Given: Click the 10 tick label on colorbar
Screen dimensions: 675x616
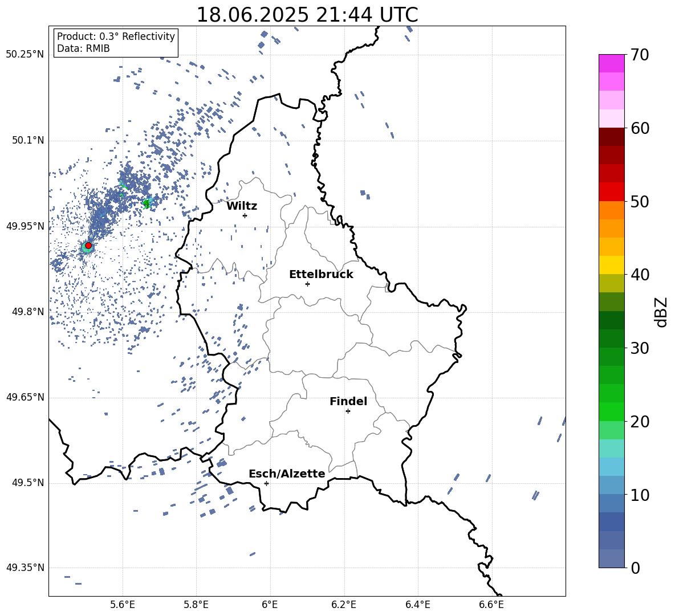Looking at the screenshot, I should [x=640, y=495].
